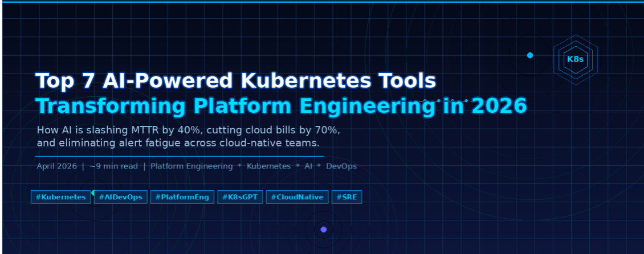This screenshot has width=644, height=254.
Task: Click the subtitle "Transforming Platform Engineering in 2026"
Action: coord(282,106)
